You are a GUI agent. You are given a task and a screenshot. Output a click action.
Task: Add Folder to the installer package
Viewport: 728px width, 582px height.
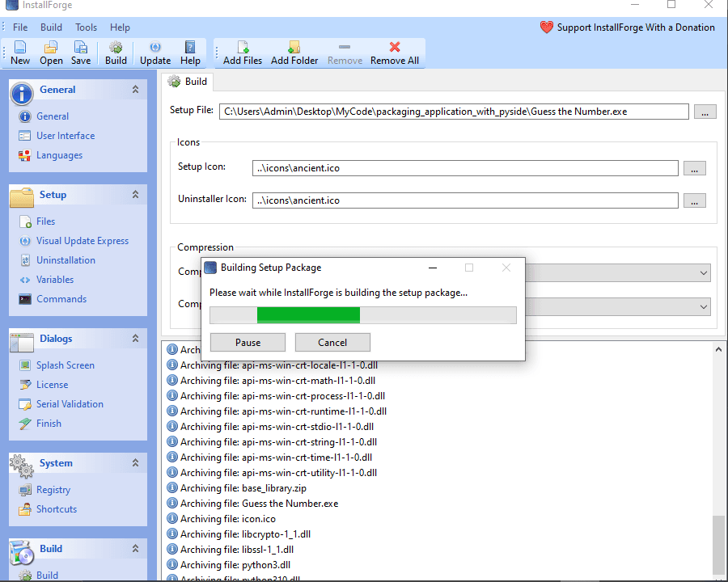294,53
